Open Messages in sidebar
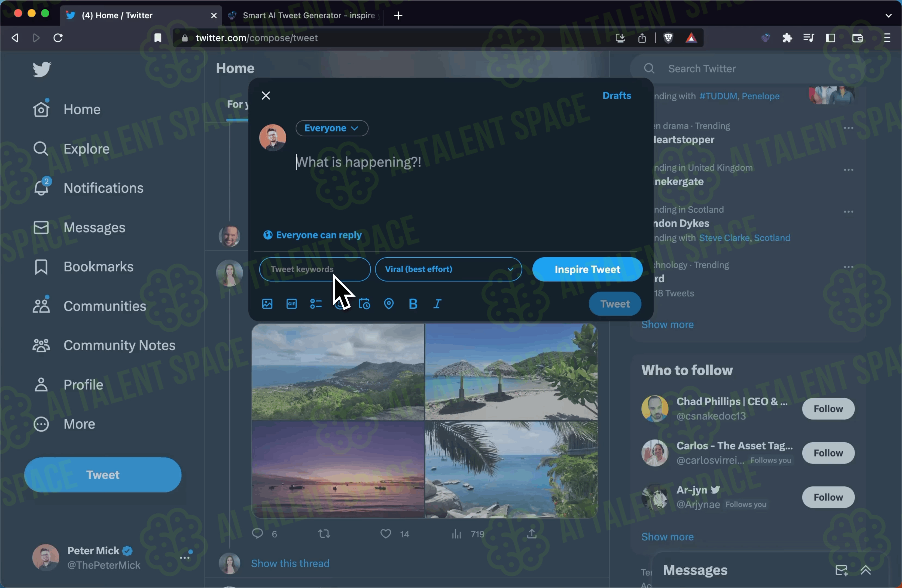Screen dimensions: 902x588 pyautogui.click(x=79, y=228)
